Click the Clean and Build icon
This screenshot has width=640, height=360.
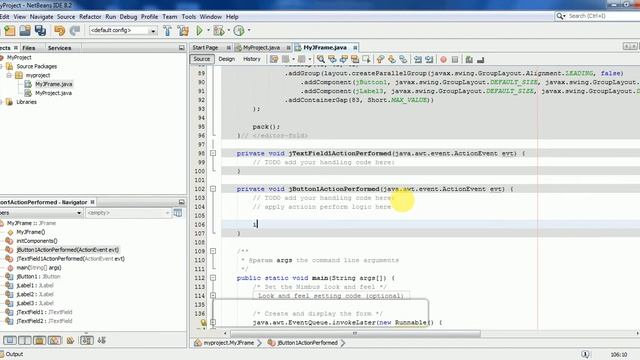[183, 31]
